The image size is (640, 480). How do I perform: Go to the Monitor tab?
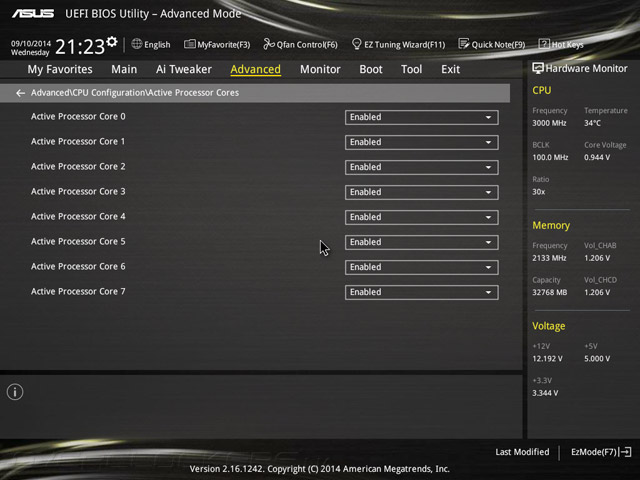click(x=320, y=69)
